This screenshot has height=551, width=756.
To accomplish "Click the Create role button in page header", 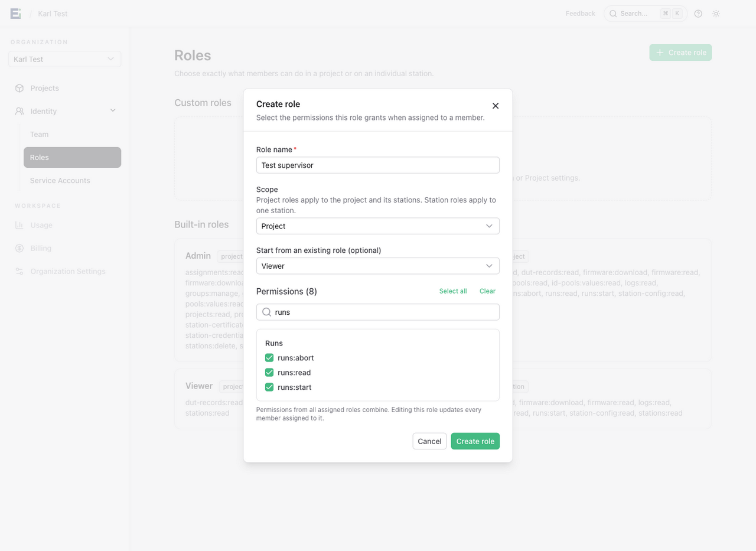I will click(x=680, y=53).
